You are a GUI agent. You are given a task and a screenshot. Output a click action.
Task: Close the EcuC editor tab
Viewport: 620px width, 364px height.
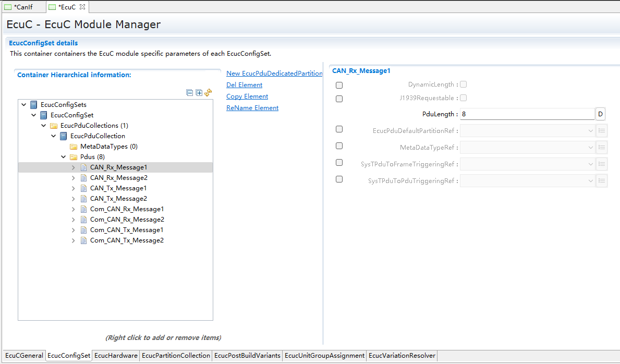[x=82, y=7]
